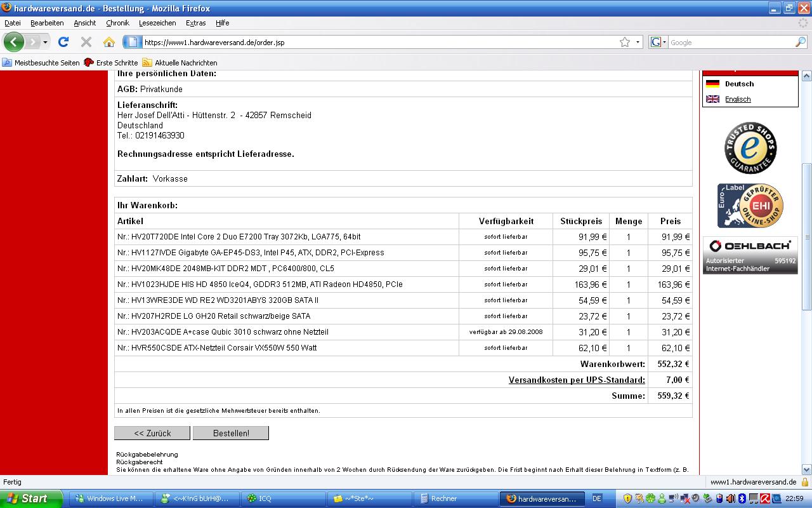The image size is (812, 508).
Task: Open the Windows Start menu
Action: [x=31, y=498]
